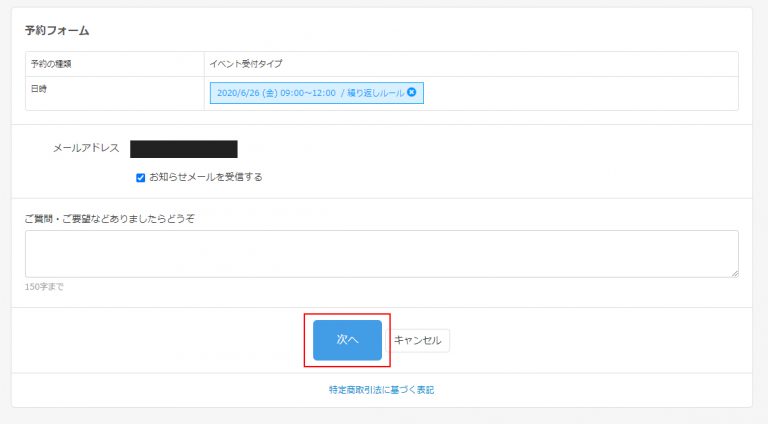
Task: Toggle the お知らせメールを受信する checkbox
Action: [x=141, y=178]
